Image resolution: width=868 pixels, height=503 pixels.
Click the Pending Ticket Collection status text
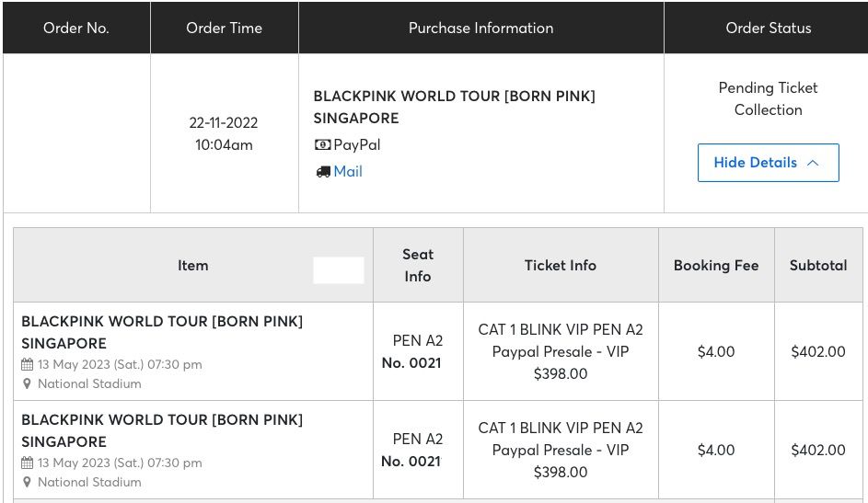click(769, 99)
